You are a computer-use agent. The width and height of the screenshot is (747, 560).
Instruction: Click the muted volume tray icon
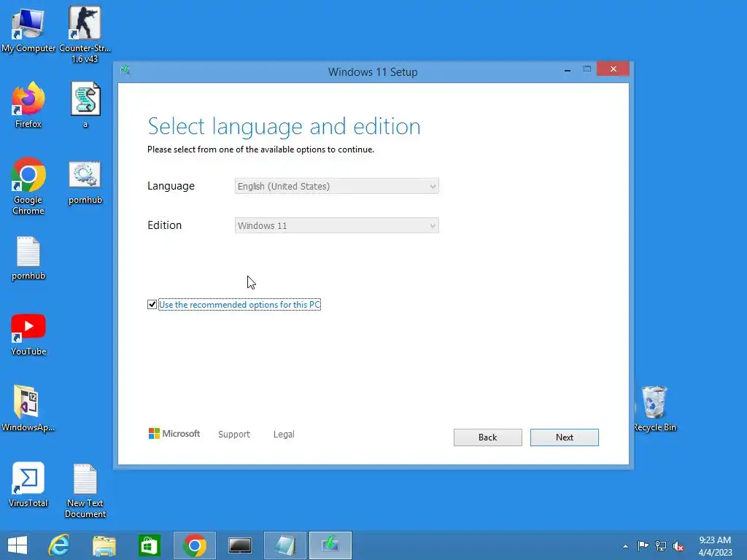[678, 546]
